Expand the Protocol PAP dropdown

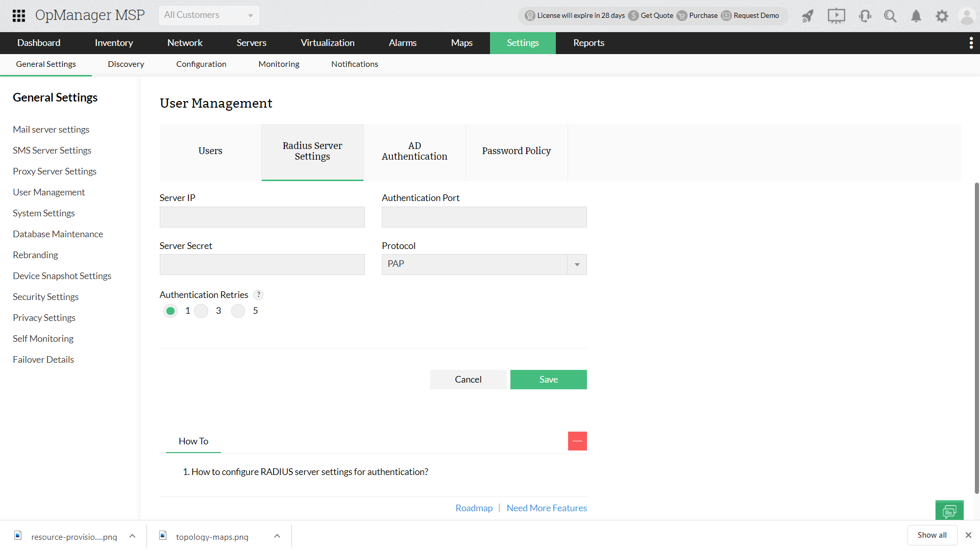(577, 264)
